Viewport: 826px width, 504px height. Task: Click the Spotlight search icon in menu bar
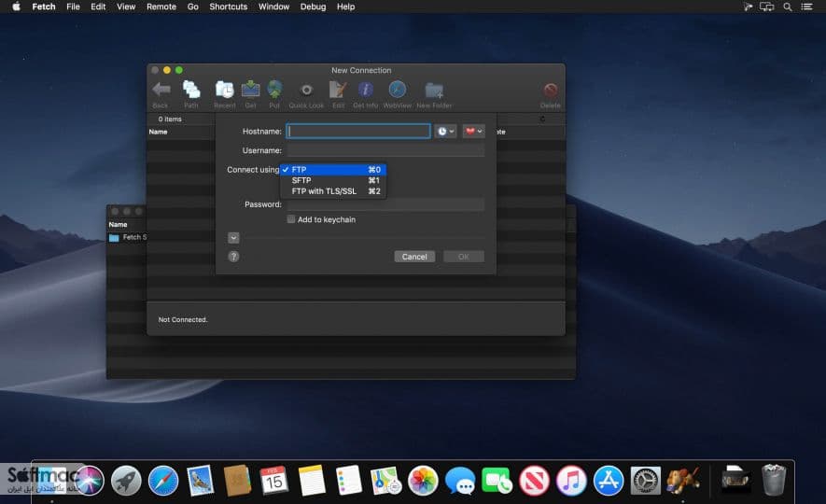click(x=788, y=7)
